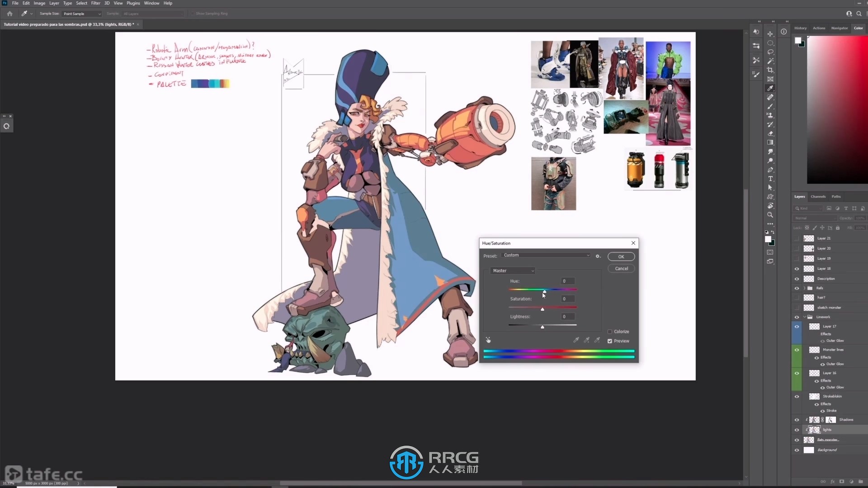Select the Dodge tool

pyautogui.click(x=770, y=161)
